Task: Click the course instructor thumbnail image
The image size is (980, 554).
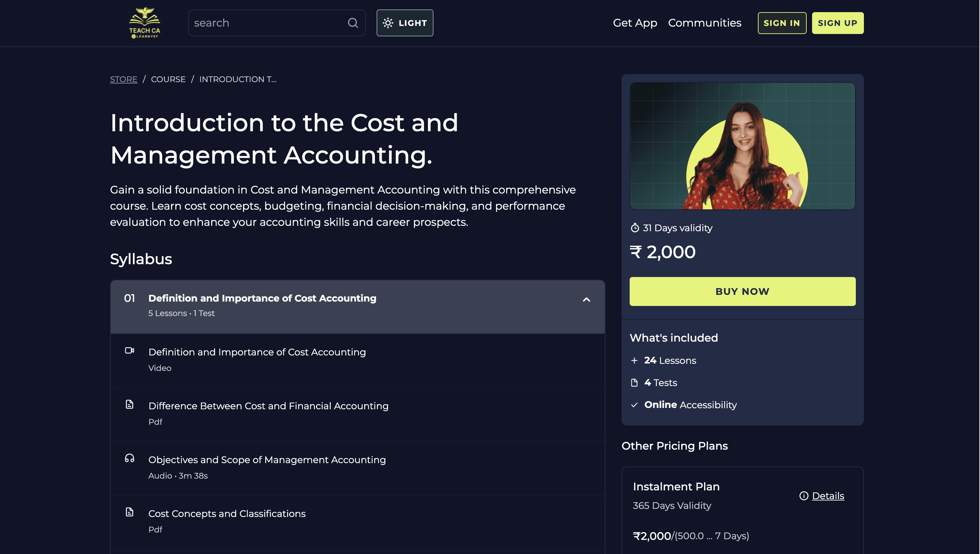Action: [742, 146]
